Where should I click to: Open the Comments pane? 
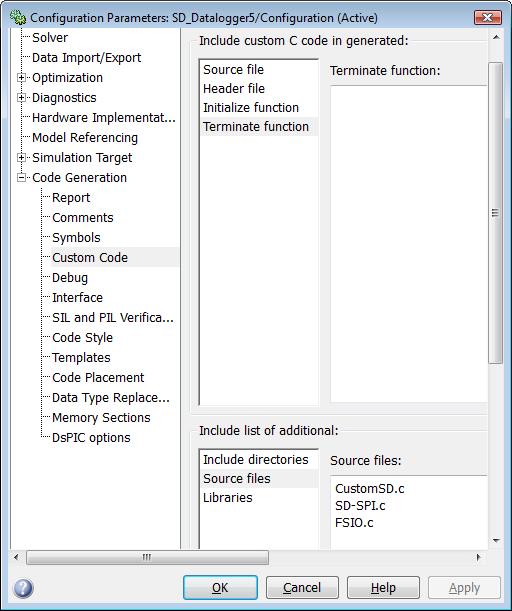83,217
